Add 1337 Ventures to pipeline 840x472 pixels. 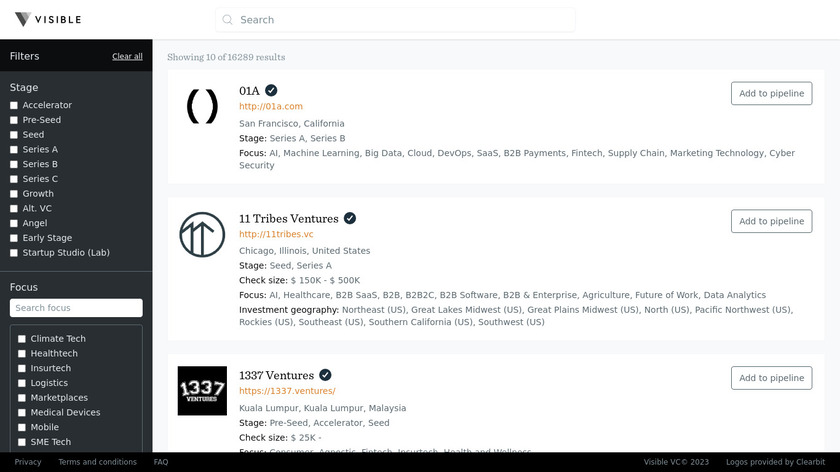coord(771,378)
